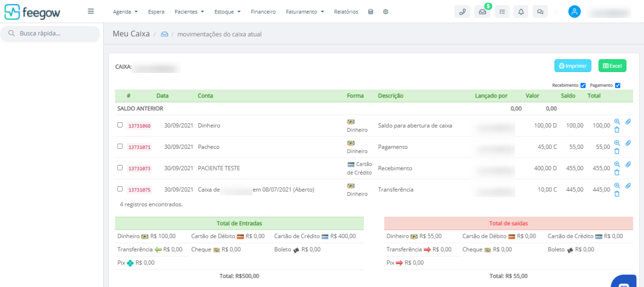Image resolution: width=644 pixels, height=287 pixels.
Task: Open the settings gear in the top menu
Action: 386,12
